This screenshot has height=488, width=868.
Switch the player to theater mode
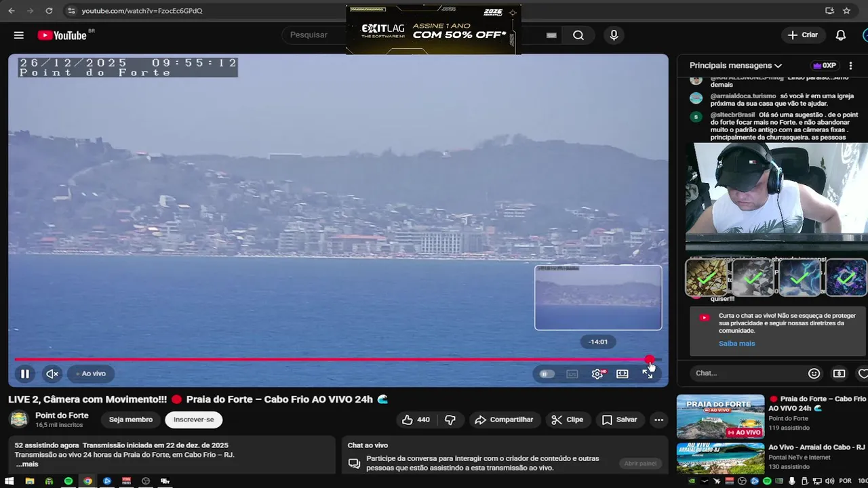[x=623, y=373]
